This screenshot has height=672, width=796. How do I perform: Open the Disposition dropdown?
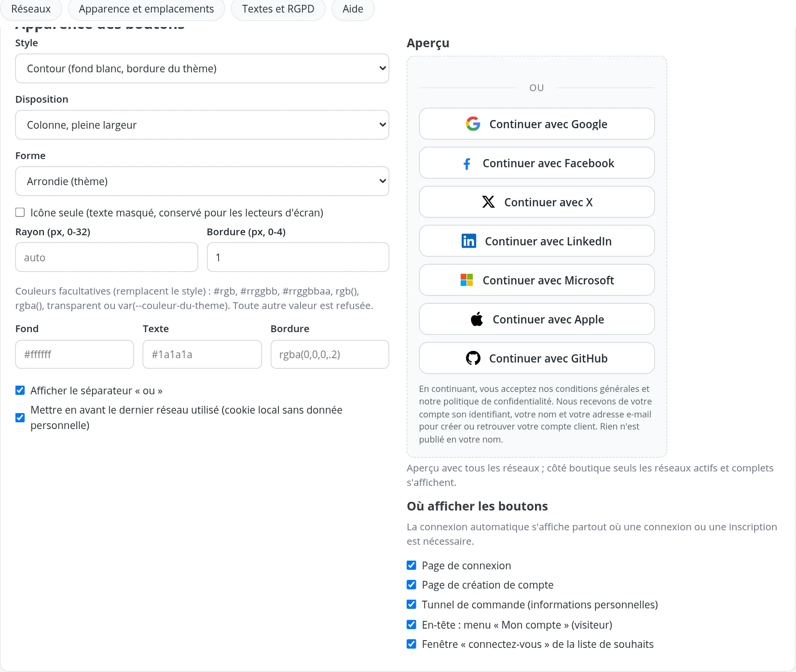(x=202, y=125)
